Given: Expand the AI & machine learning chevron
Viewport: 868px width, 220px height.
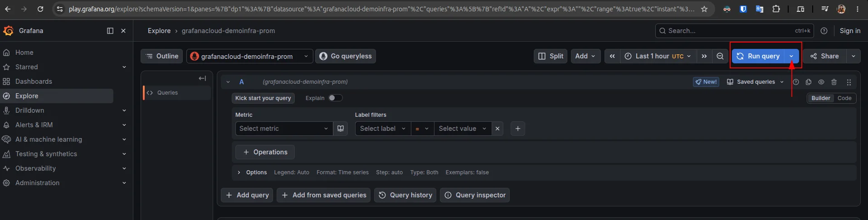Looking at the screenshot, I should click(x=124, y=139).
